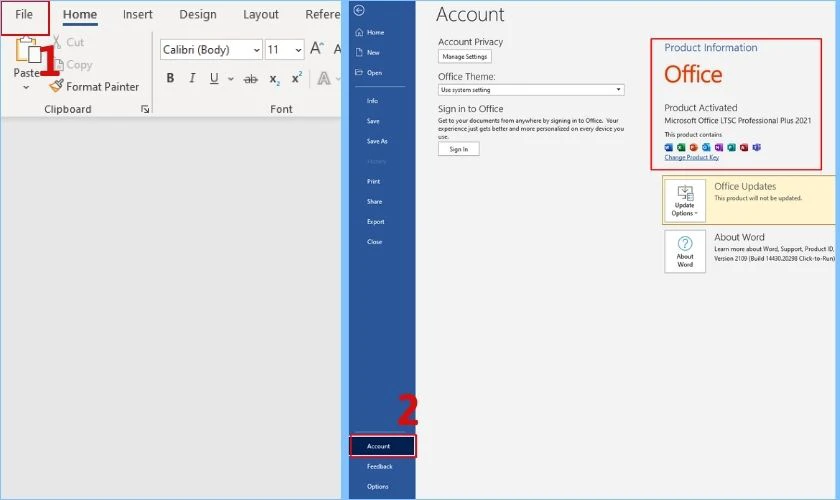This screenshot has height=500, width=840.
Task: Choose Save in the Backstage sidebar
Action: [373, 121]
